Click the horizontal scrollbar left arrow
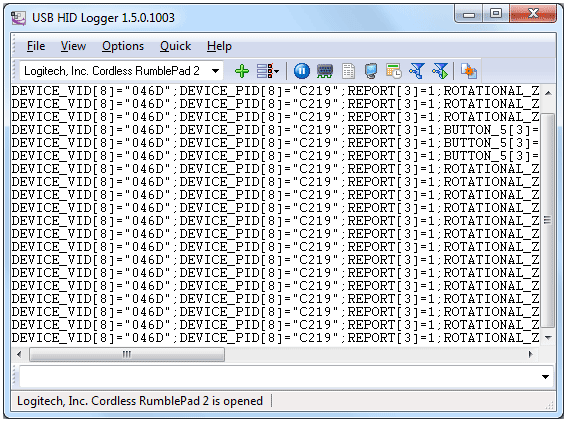 [x=19, y=354]
